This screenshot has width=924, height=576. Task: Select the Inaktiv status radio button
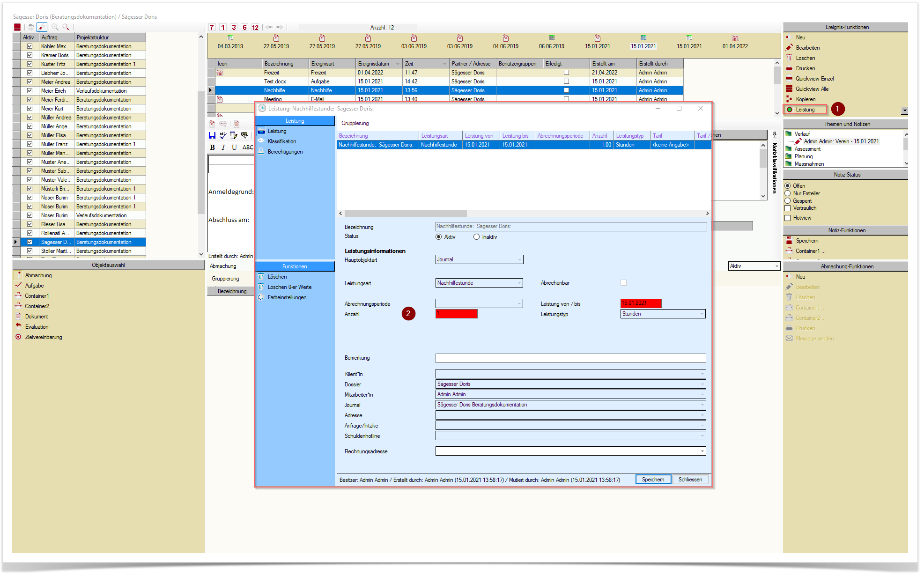click(476, 237)
